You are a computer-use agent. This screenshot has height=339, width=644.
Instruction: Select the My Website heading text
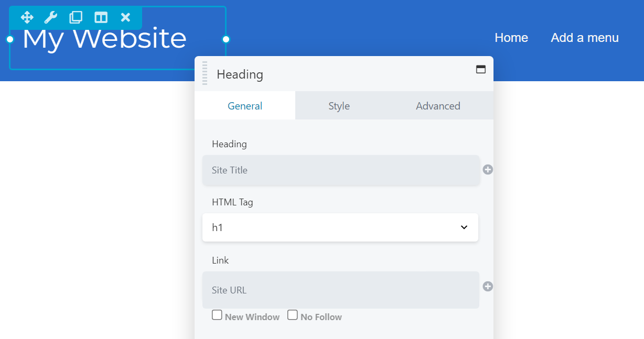(x=104, y=40)
